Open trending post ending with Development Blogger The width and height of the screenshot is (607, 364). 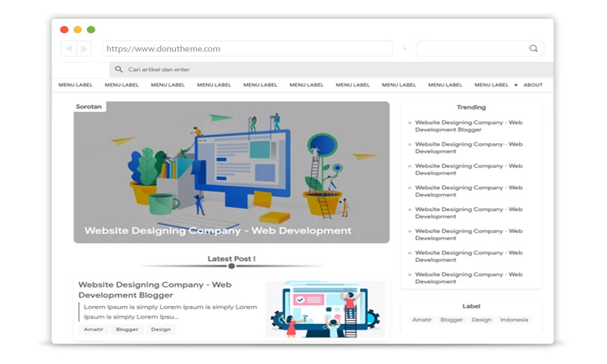click(469, 126)
